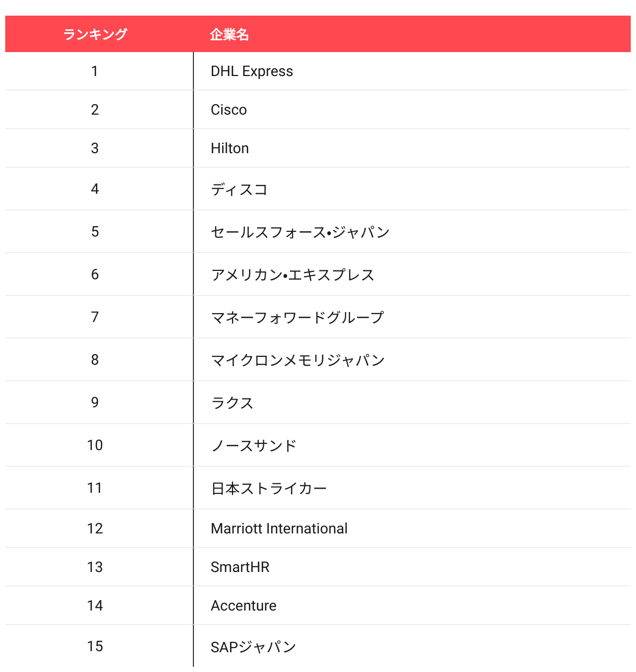Click the ディスコ company name
This screenshot has height=672, width=636.
(239, 189)
